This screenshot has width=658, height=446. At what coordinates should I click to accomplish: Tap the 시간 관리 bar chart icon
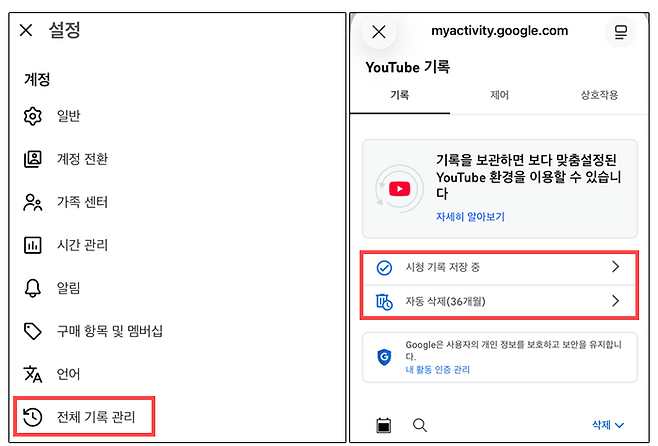point(33,245)
